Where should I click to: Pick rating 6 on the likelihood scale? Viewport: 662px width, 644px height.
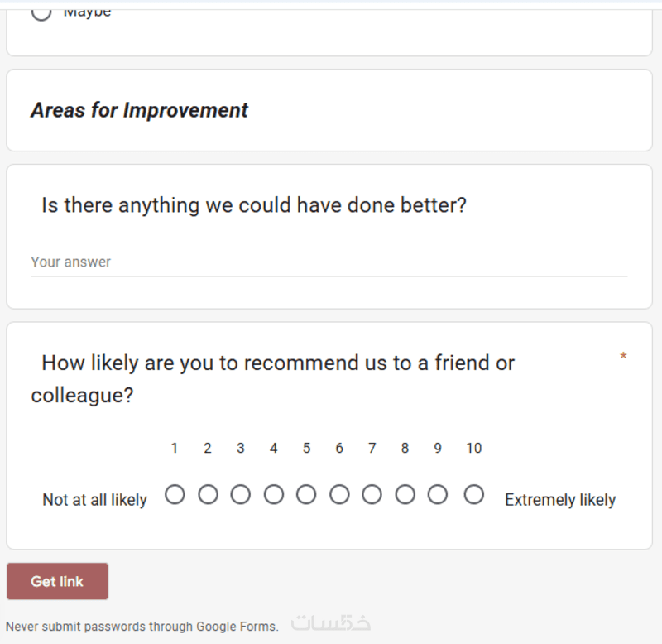click(x=339, y=495)
